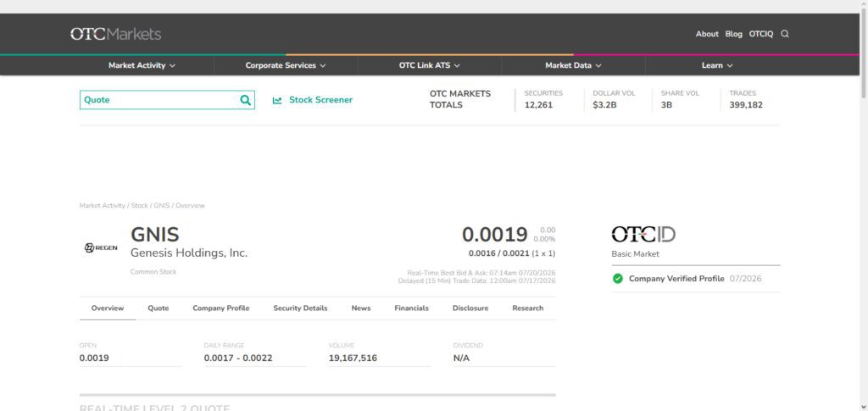This screenshot has height=411, width=868.
Task: Switch to the Research tab
Action: click(x=527, y=308)
